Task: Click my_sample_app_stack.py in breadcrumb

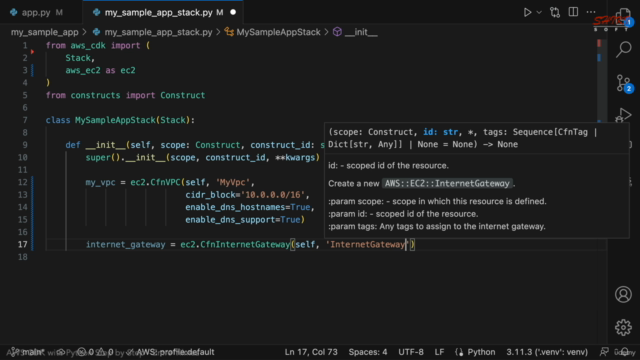Action: click(x=158, y=32)
